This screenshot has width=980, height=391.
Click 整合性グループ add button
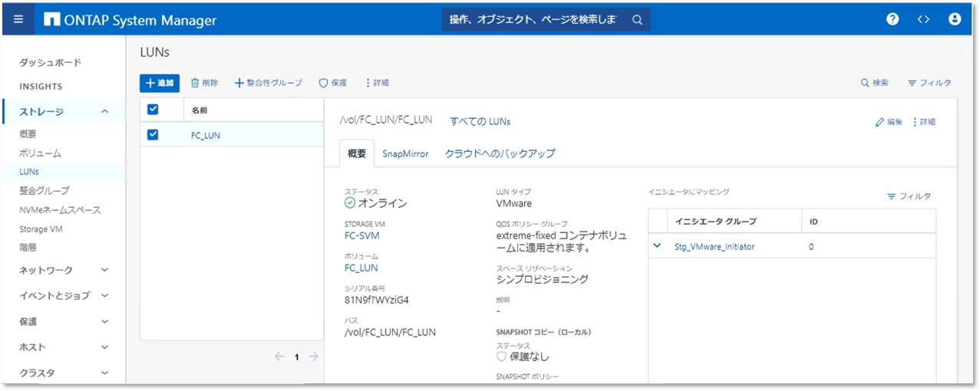[x=269, y=83]
